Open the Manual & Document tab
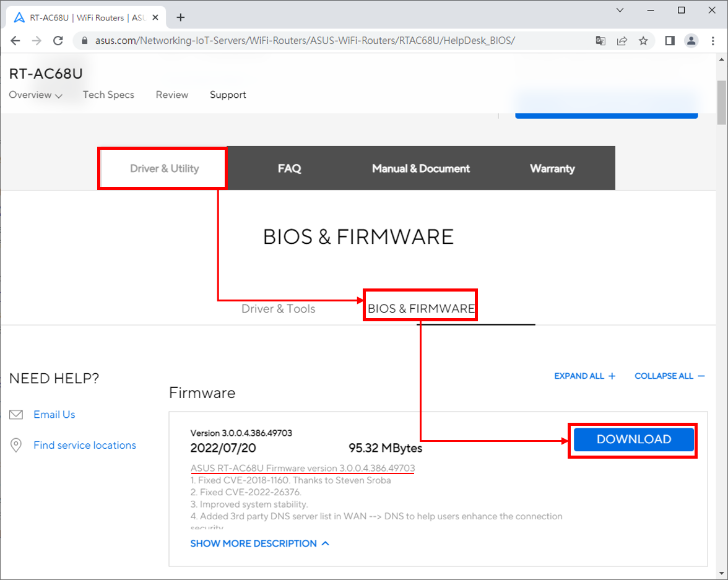Image resolution: width=728 pixels, height=580 pixels. pyautogui.click(x=421, y=168)
